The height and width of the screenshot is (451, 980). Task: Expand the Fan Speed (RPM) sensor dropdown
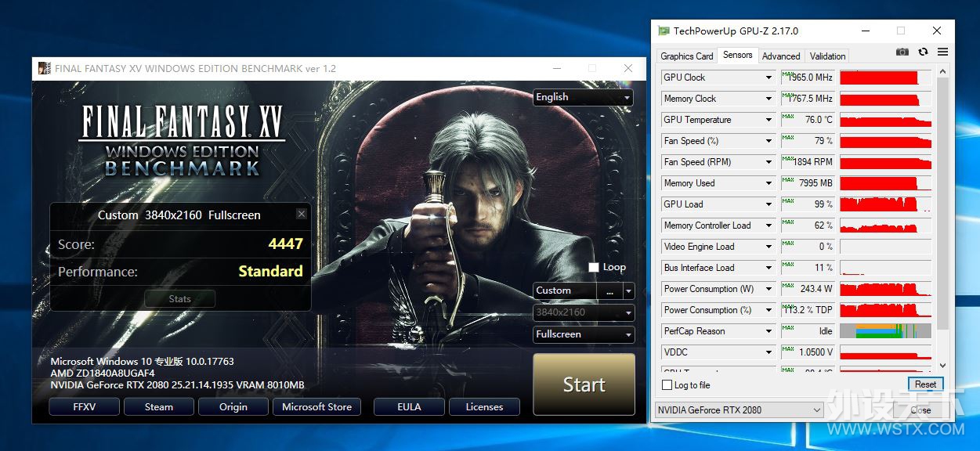click(x=769, y=162)
